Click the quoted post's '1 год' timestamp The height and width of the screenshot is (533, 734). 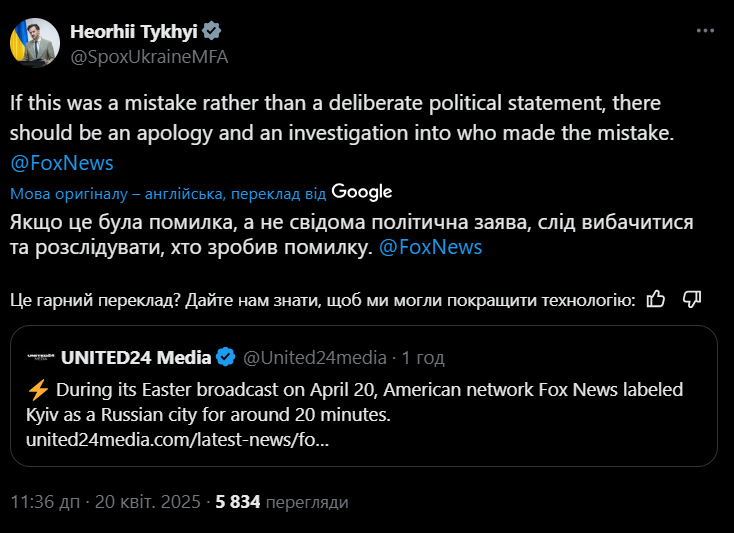pos(423,357)
